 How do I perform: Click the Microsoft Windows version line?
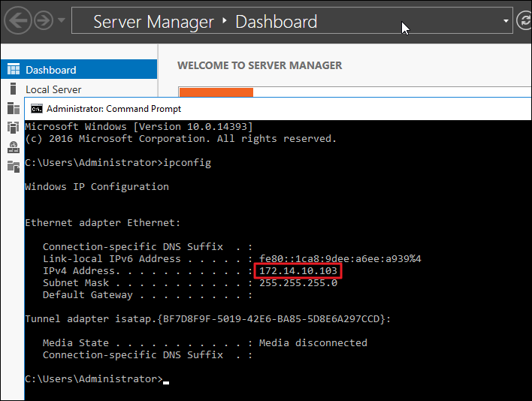click(x=139, y=127)
